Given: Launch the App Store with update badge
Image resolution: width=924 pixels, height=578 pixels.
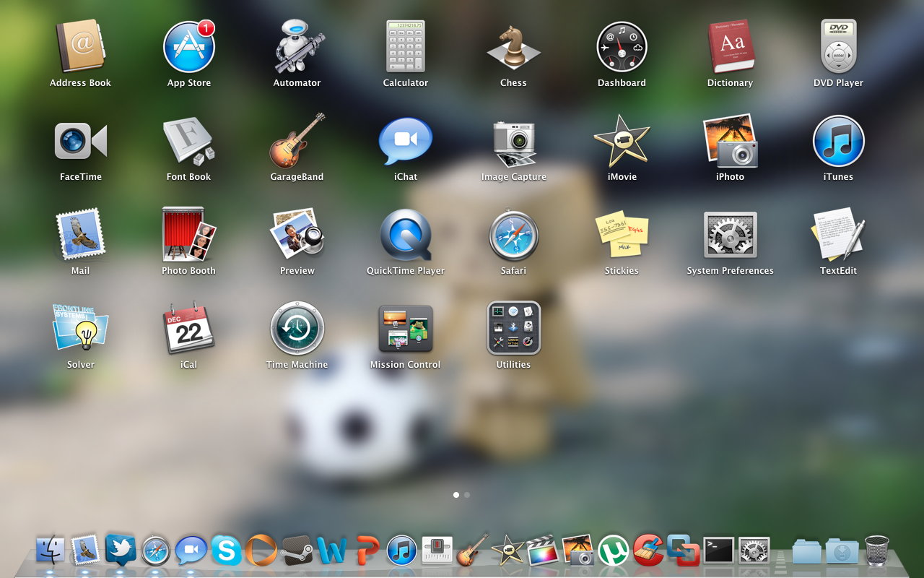Looking at the screenshot, I should 189,46.
